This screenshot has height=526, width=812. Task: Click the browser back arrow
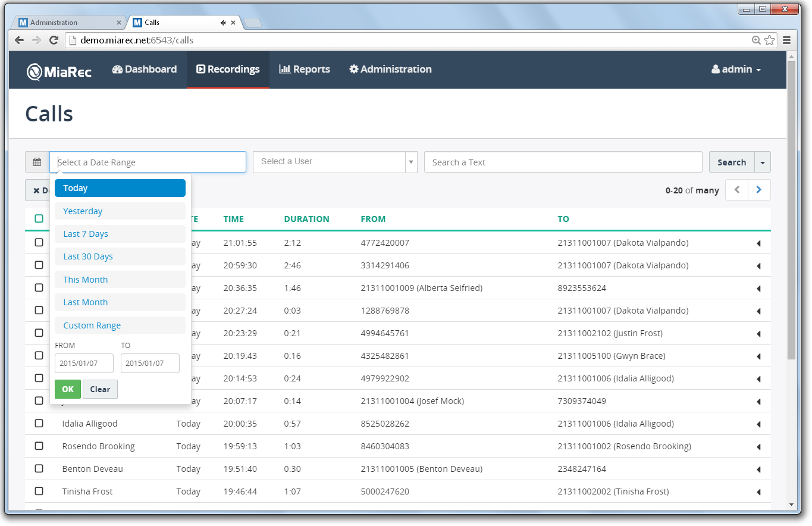point(20,40)
